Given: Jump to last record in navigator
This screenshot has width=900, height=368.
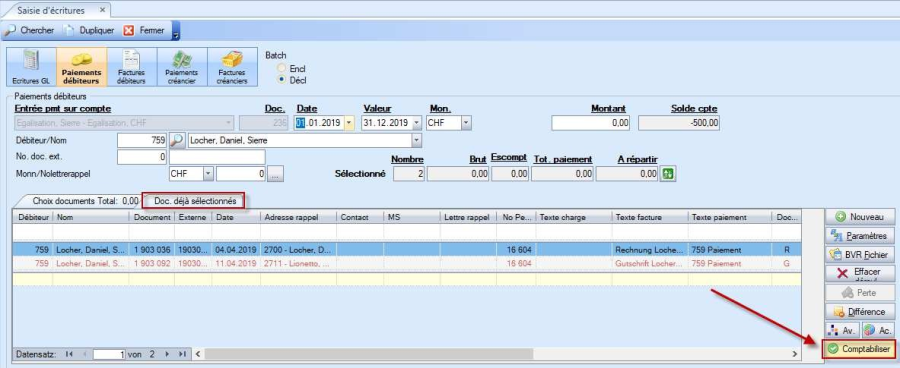Looking at the screenshot, I should (x=182, y=354).
